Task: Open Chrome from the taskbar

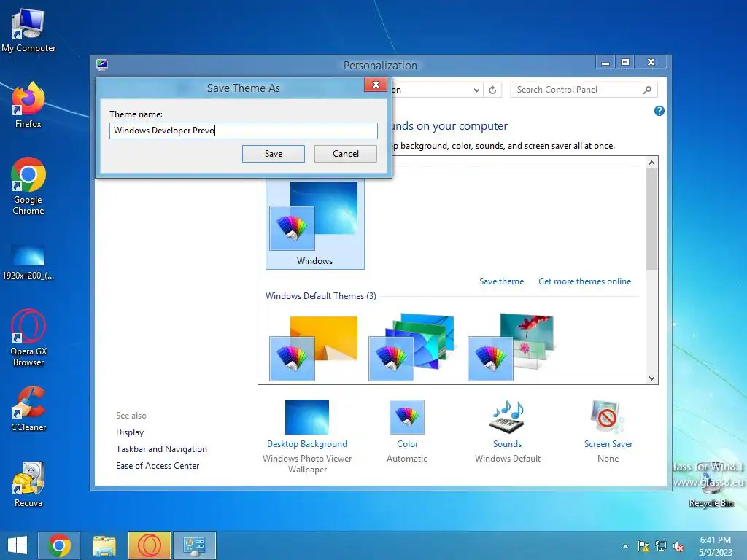Action: tap(59, 545)
